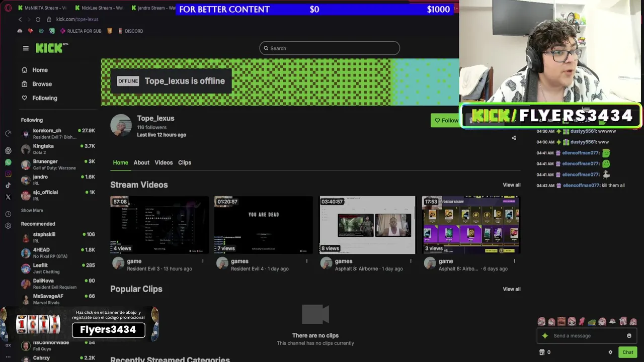Screen dimensions: 644x362
Task: Switch to jandro Stream browser tab
Action: 153,8
